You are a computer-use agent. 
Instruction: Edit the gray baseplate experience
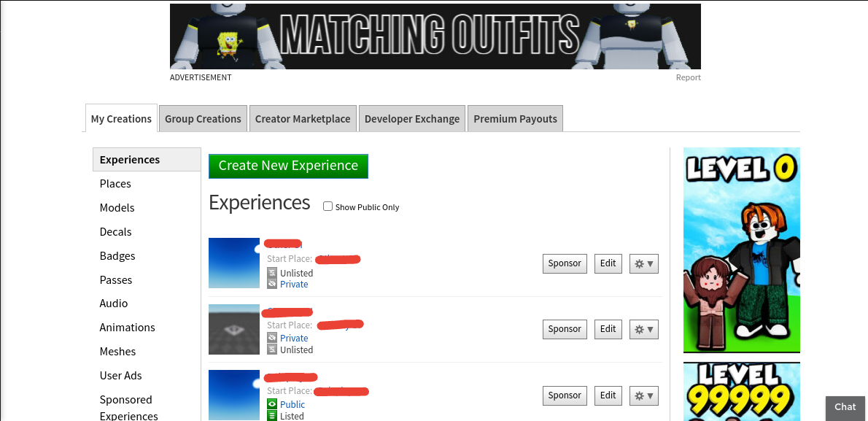608,329
